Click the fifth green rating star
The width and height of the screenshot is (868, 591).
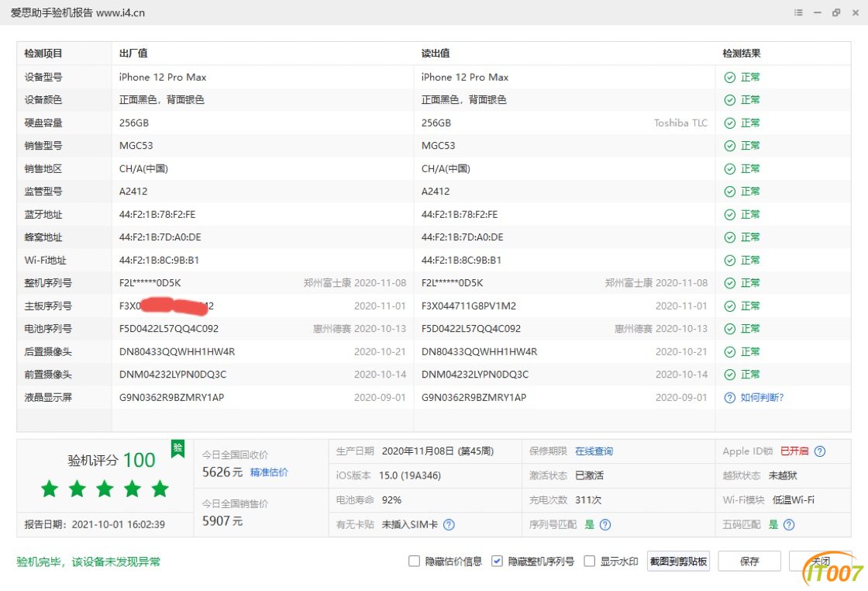(160, 489)
